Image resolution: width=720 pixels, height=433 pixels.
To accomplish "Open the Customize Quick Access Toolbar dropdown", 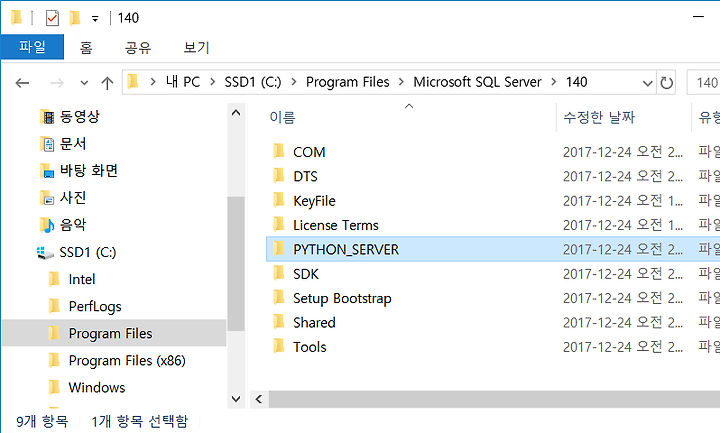I will (x=95, y=19).
